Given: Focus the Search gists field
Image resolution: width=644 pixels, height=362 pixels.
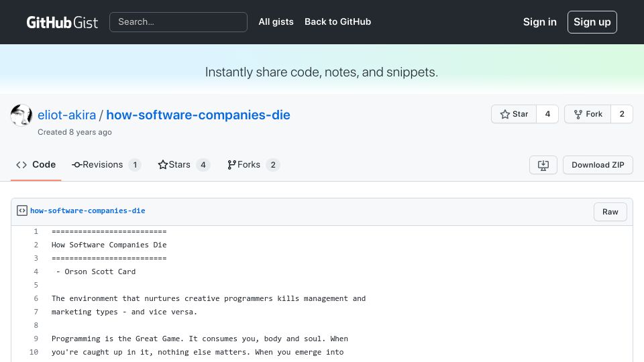Looking at the screenshot, I should (x=178, y=21).
